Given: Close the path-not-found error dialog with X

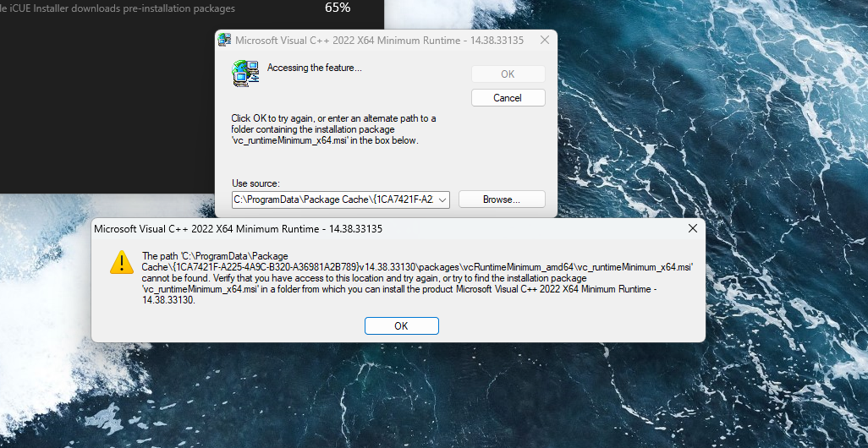Looking at the screenshot, I should coord(693,228).
